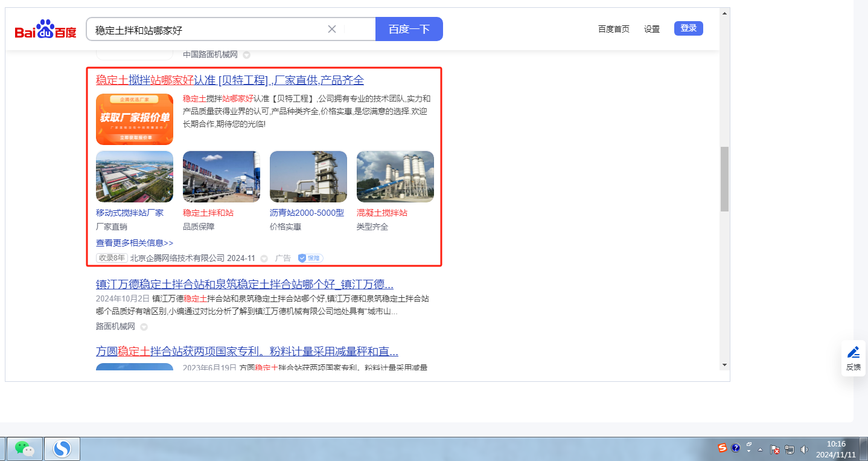Open WeChat from the taskbar
This screenshot has width=868, height=461.
[24, 448]
